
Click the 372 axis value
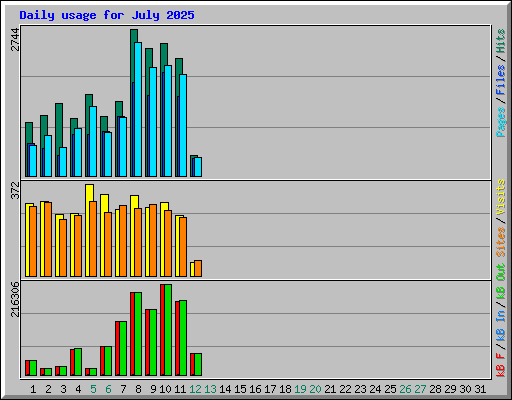15,190
